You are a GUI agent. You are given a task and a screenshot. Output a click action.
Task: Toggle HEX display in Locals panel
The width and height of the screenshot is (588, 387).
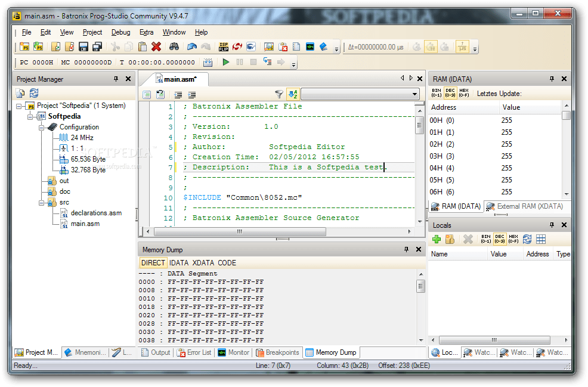513,239
